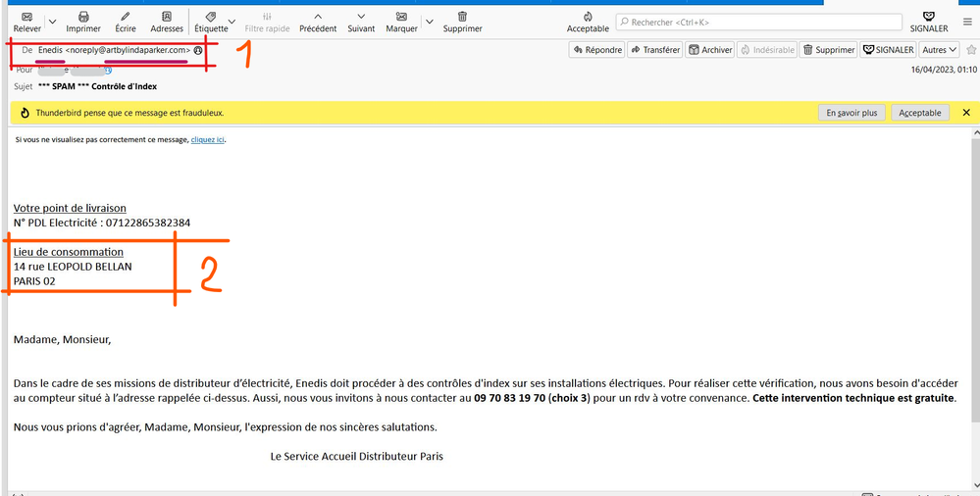This screenshot has width=980, height=496.
Task: Open the hamburger application menu
Action: click(x=967, y=22)
